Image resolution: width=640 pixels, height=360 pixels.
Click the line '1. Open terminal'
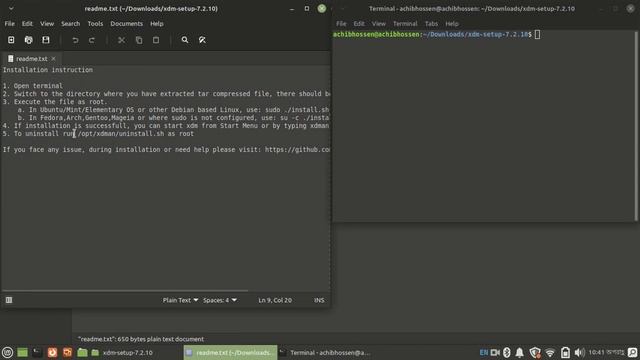tap(33, 86)
